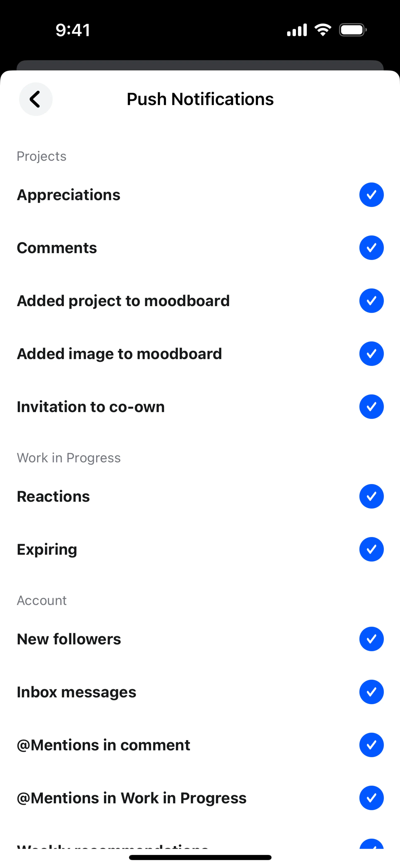Uncheck the Comments notification toggle
This screenshot has width=400, height=868.
point(371,248)
